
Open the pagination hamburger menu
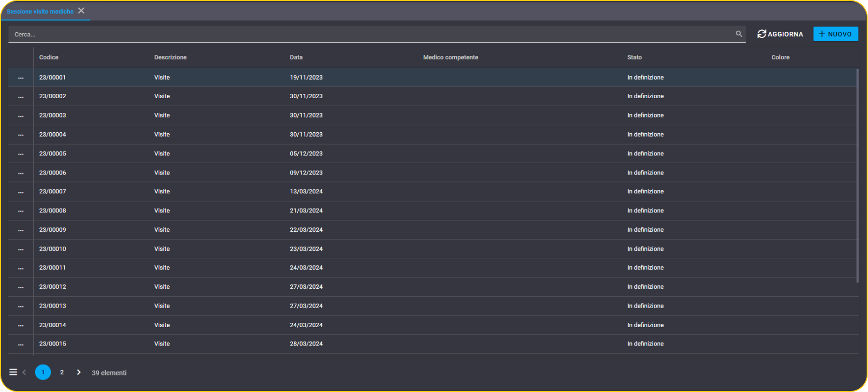(x=13, y=372)
